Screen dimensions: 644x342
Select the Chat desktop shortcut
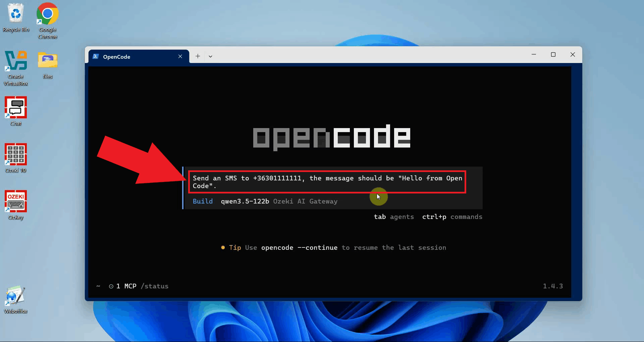click(16, 111)
